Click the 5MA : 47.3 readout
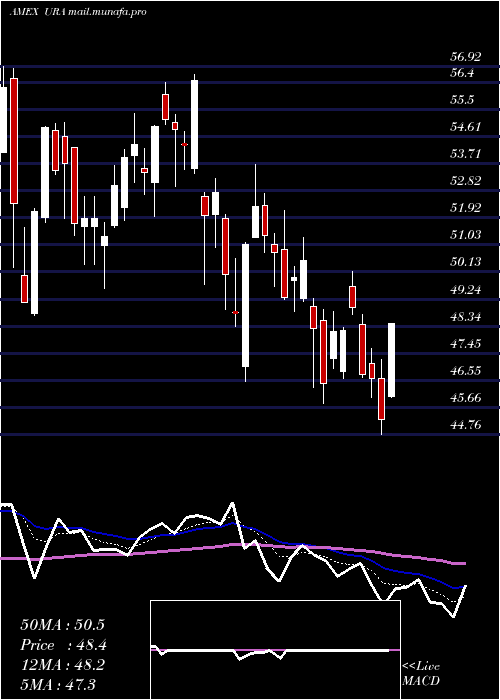Screen dimensions: 500x700 coord(58,684)
